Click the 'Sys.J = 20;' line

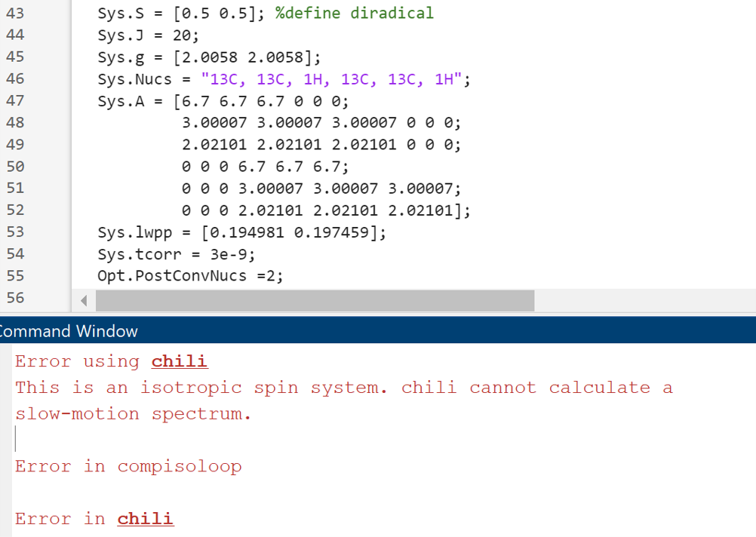(148, 35)
